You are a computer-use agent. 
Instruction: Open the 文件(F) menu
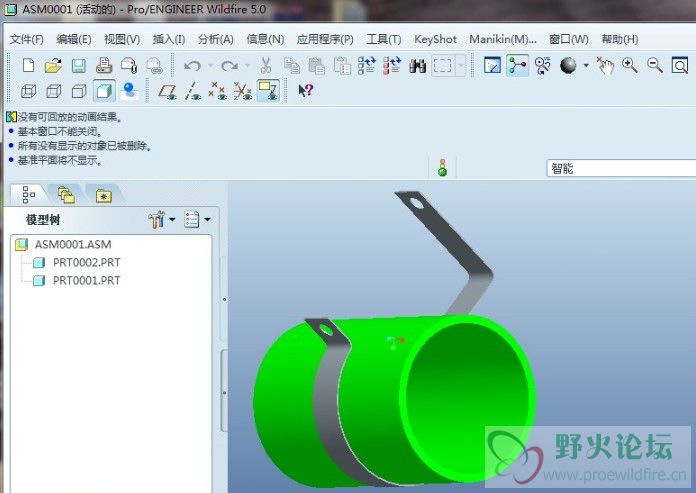(27, 39)
